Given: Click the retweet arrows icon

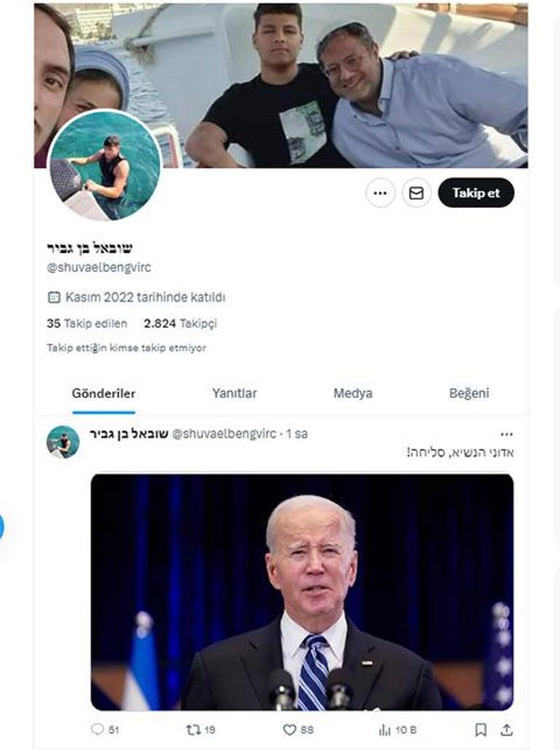Looking at the screenshot, I should tap(193, 730).
